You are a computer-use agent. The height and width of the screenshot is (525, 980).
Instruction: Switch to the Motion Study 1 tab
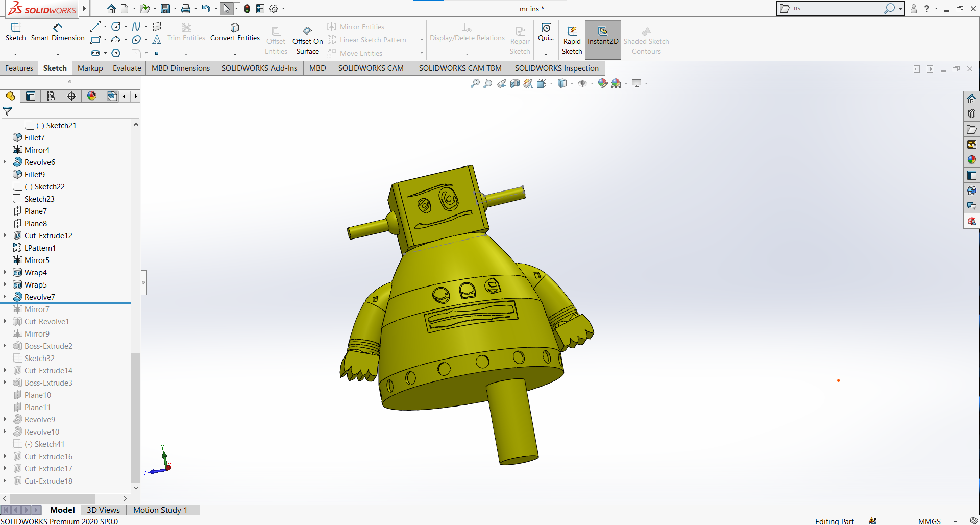160,510
